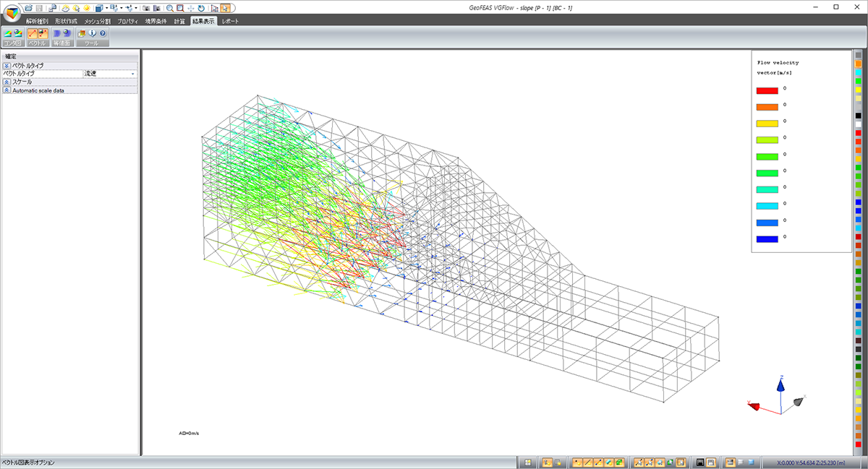Click the rotate view icon

click(x=200, y=8)
